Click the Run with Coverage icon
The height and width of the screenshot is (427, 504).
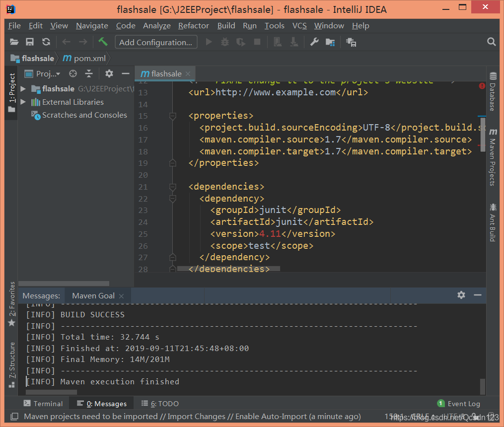241,42
